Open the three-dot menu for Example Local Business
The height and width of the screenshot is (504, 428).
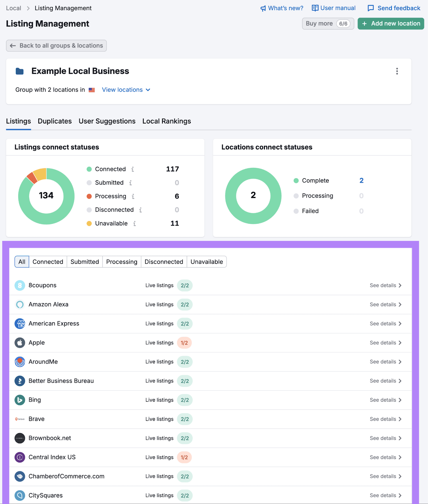pyautogui.click(x=397, y=71)
